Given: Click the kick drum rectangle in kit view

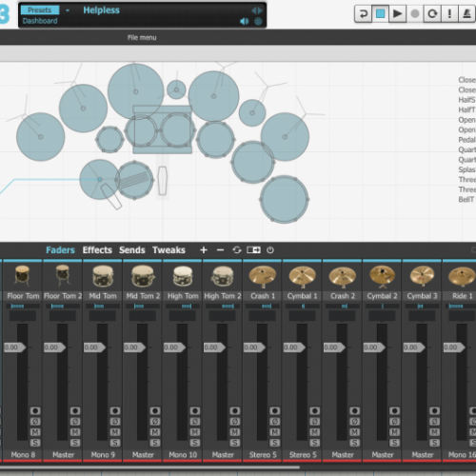Looking at the screenshot, I should [163, 129].
